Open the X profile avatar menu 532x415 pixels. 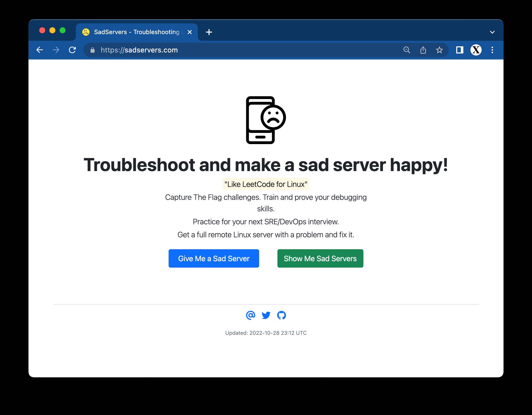click(x=476, y=50)
